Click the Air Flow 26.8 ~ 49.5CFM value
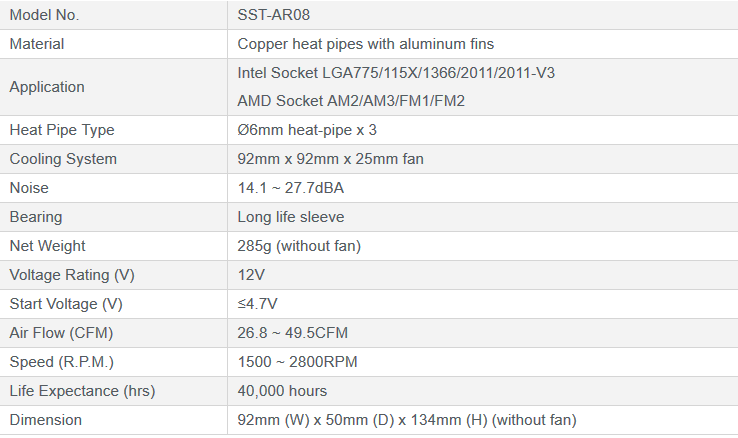Viewport: 738px width, 438px height. pyautogui.click(x=292, y=333)
